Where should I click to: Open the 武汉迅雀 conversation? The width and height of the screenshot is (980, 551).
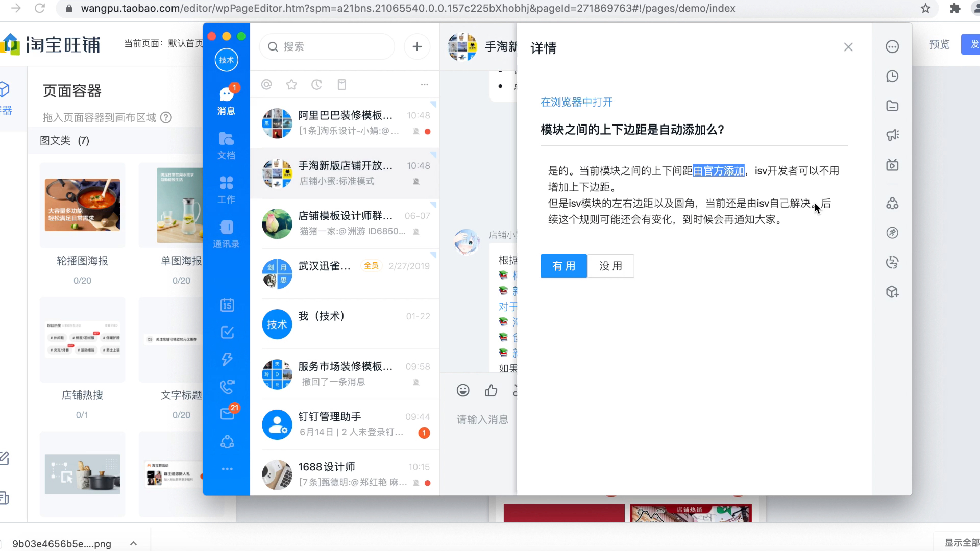pos(345,273)
